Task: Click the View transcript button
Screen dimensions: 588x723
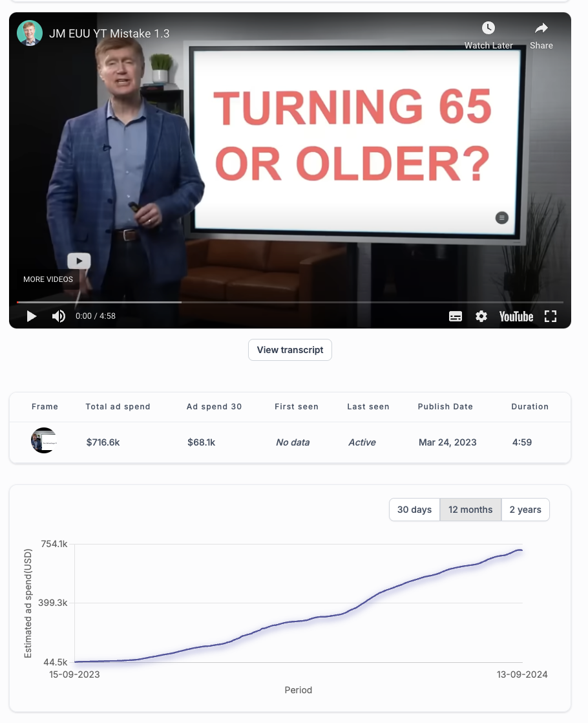Action: point(290,350)
